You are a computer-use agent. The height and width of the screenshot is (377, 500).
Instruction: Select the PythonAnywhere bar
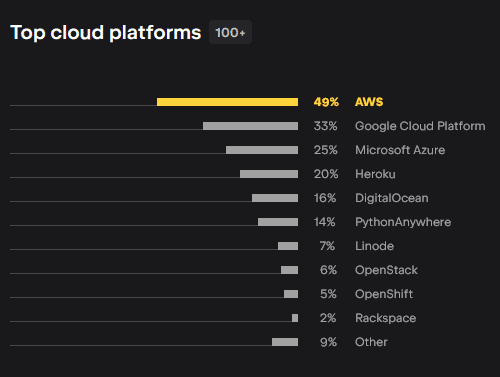coord(278,222)
